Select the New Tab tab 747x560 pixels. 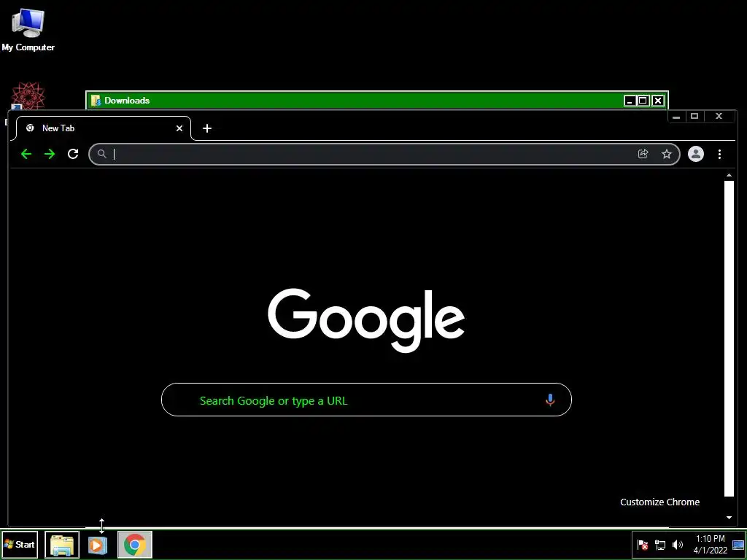(x=104, y=128)
